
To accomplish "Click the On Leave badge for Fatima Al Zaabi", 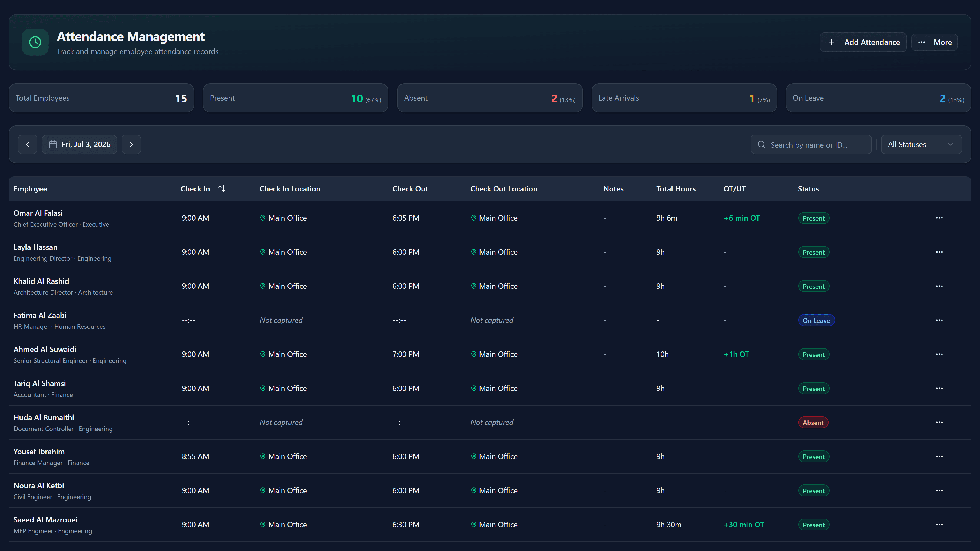I will click(816, 321).
